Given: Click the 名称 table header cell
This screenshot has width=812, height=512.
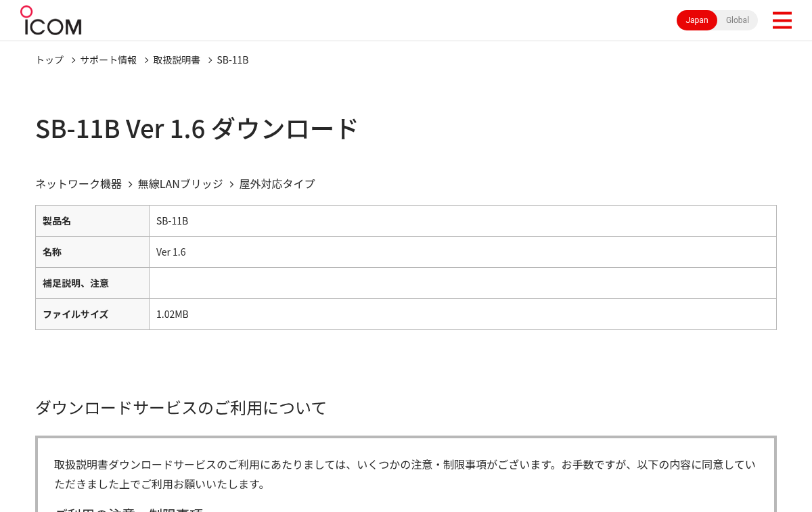Looking at the screenshot, I should 92,252.
